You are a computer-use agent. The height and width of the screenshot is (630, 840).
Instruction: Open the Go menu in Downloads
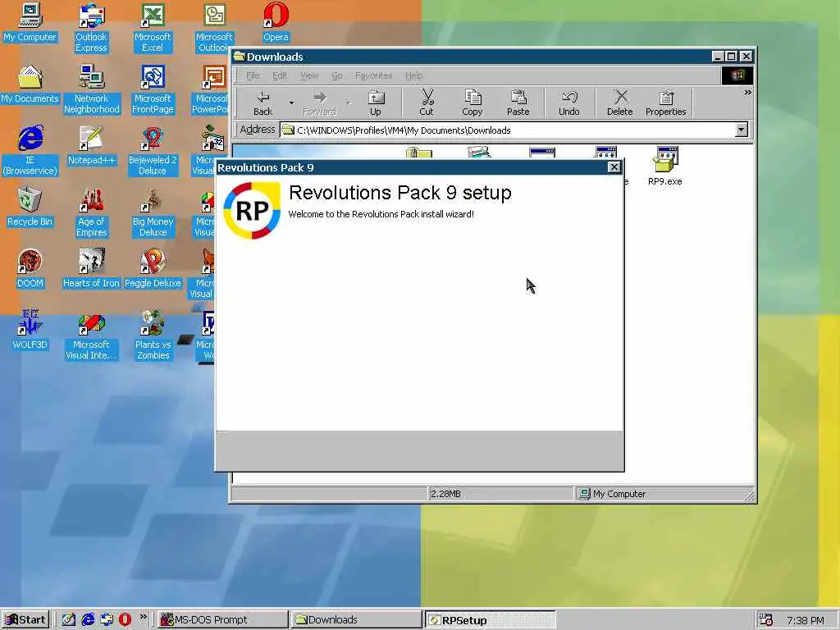[x=337, y=75]
